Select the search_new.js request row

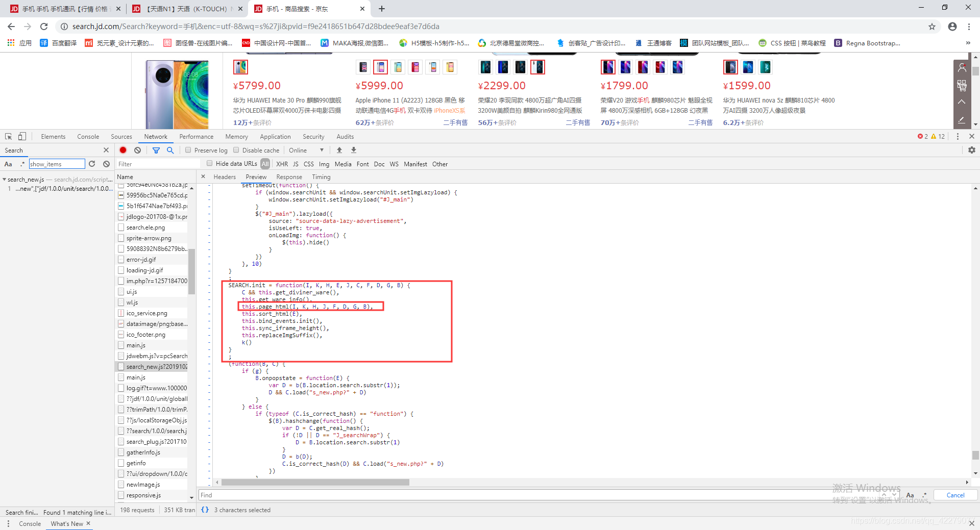click(152, 367)
